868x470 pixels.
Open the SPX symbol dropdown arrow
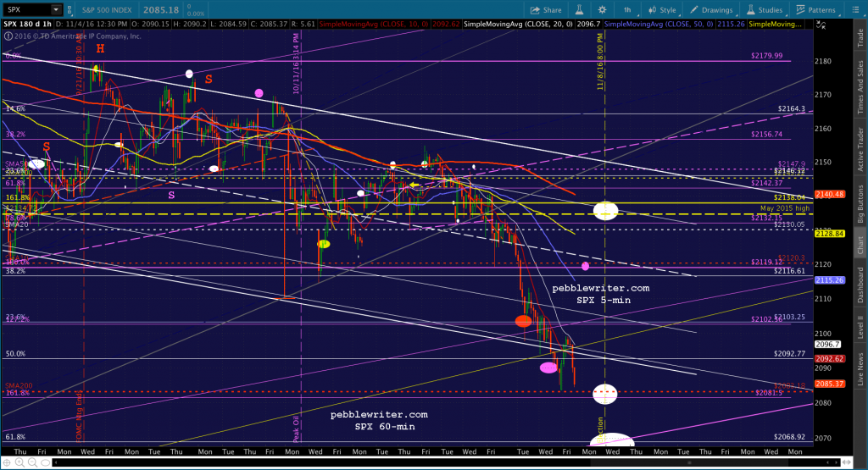click(56, 9)
